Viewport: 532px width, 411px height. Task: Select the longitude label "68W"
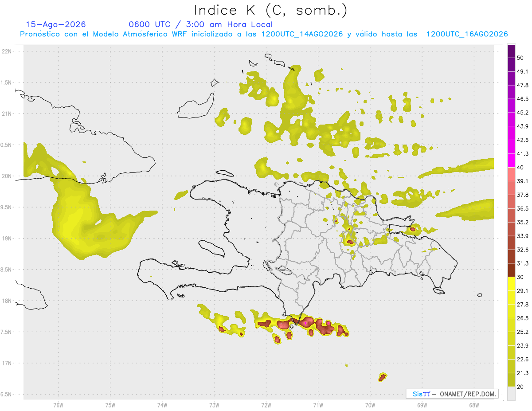click(473, 406)
